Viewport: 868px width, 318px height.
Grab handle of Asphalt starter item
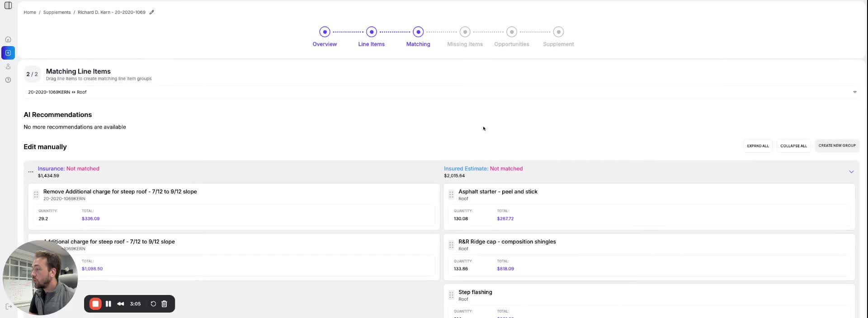tap(451, 195)
